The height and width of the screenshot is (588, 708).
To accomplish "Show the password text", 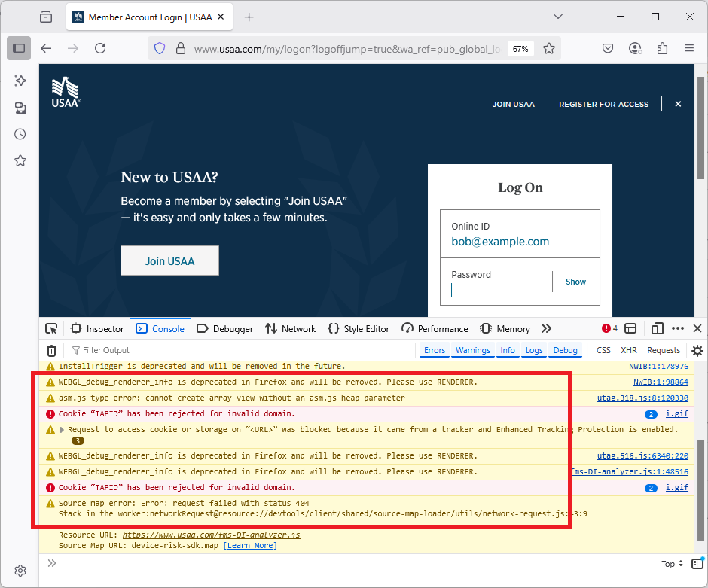I will point(575,282).
